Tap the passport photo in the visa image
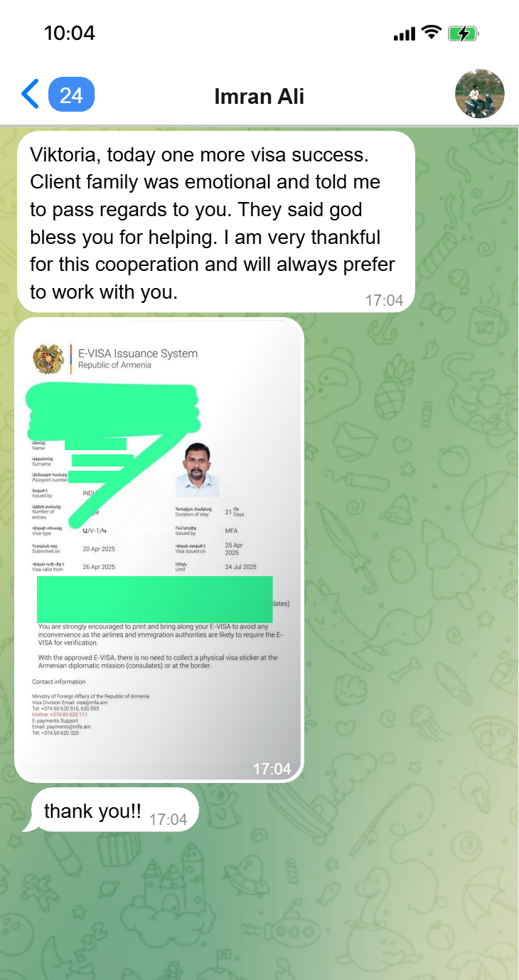519x980 pixels. click(x=198, y=469)
